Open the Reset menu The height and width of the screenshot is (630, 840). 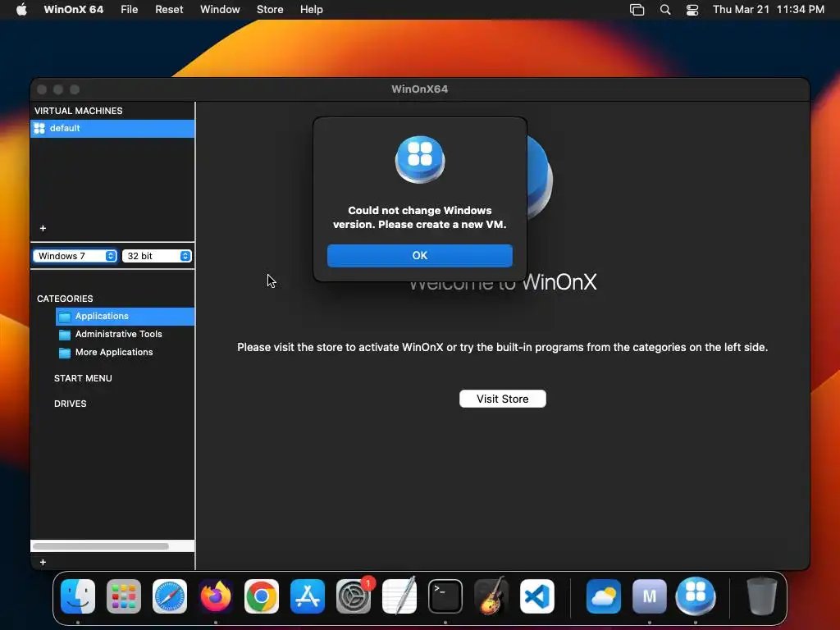pos(169,10)
